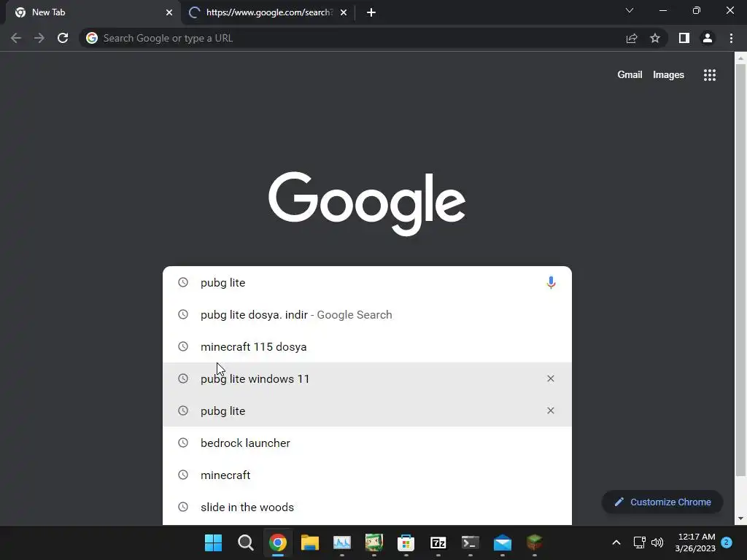Open Windows taskbar search
This screenshot has height=560, width=747.
pos(245,542)
